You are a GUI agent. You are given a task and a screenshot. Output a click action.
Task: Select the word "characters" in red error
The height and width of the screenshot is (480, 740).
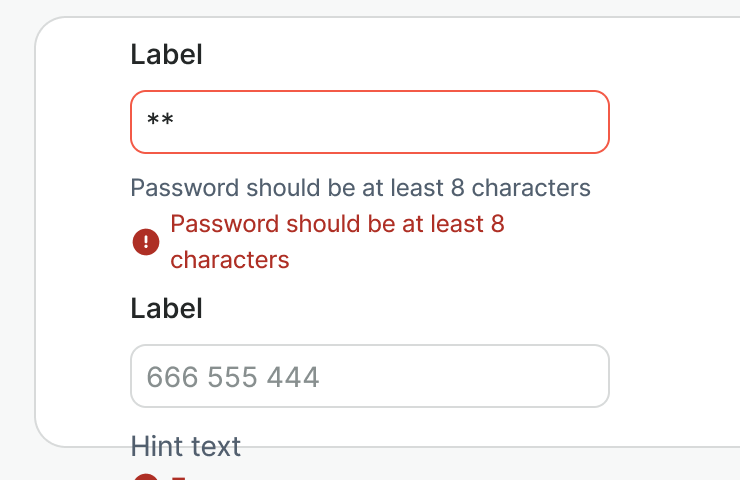point(230,261)
